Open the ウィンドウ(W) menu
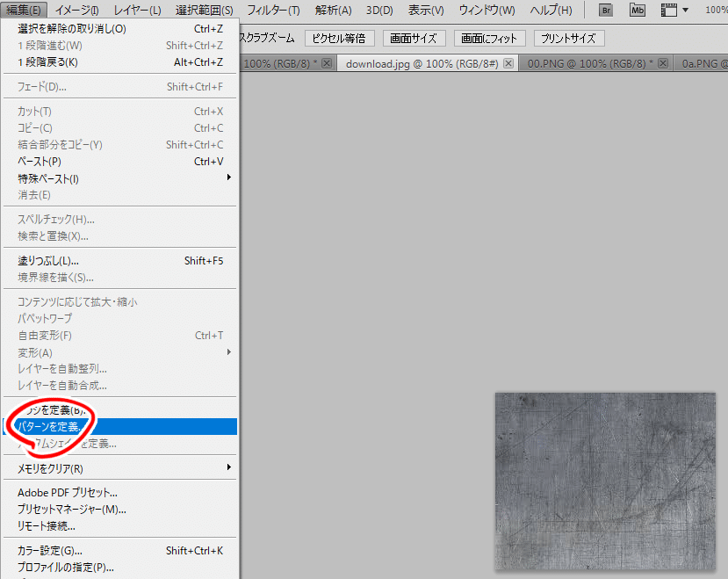This screenshot has height=579, width=728. click(x=487, y=11)
